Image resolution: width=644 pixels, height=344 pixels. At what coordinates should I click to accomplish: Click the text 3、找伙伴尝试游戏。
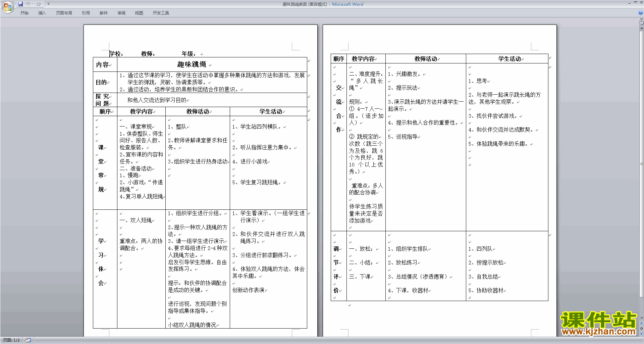[x=494, y=116]
